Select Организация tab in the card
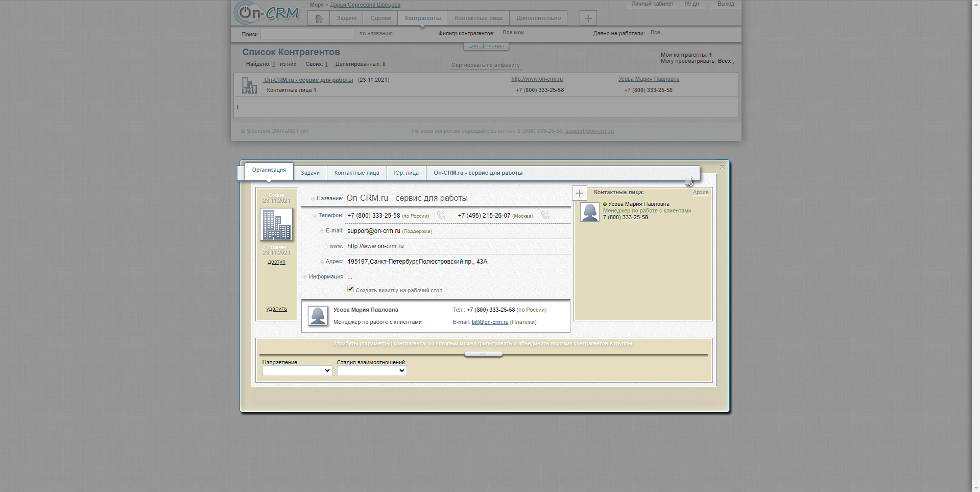 pyautogui.click(x=269, y=171)
